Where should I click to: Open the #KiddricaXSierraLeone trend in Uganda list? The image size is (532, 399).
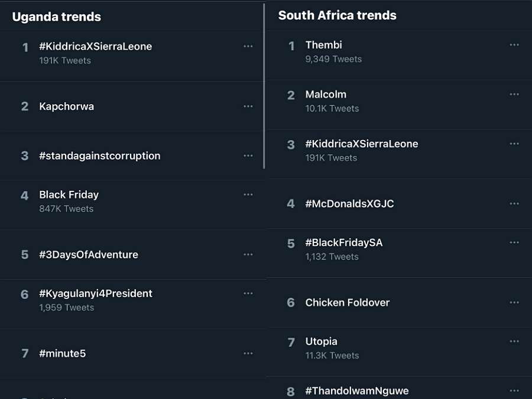click(x=96, y=47)
